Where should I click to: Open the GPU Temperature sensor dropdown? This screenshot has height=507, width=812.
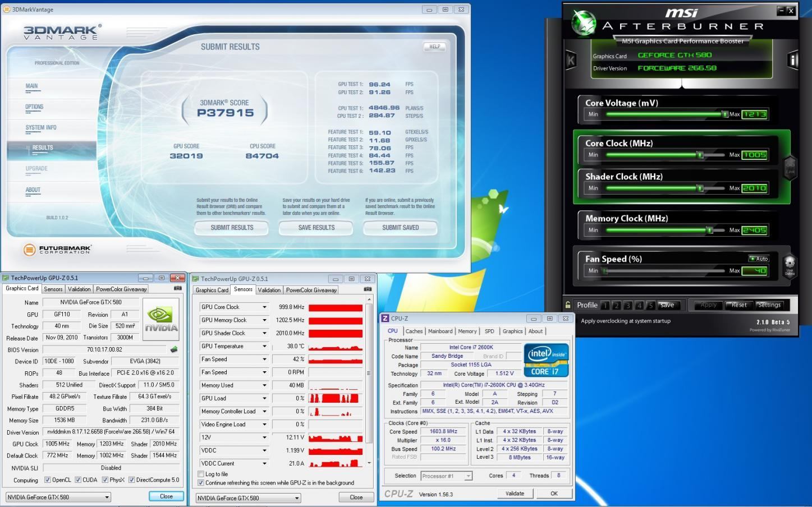coord(264,346)
